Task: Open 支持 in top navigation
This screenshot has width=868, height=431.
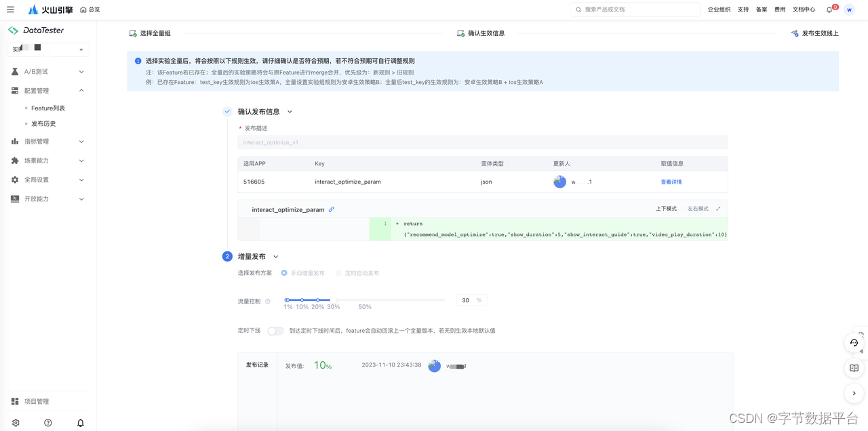Action: click(x=743, y=9)
